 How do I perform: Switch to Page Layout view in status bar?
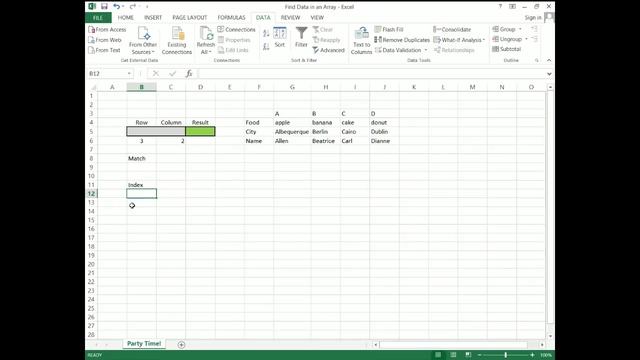tap(453, 355)
